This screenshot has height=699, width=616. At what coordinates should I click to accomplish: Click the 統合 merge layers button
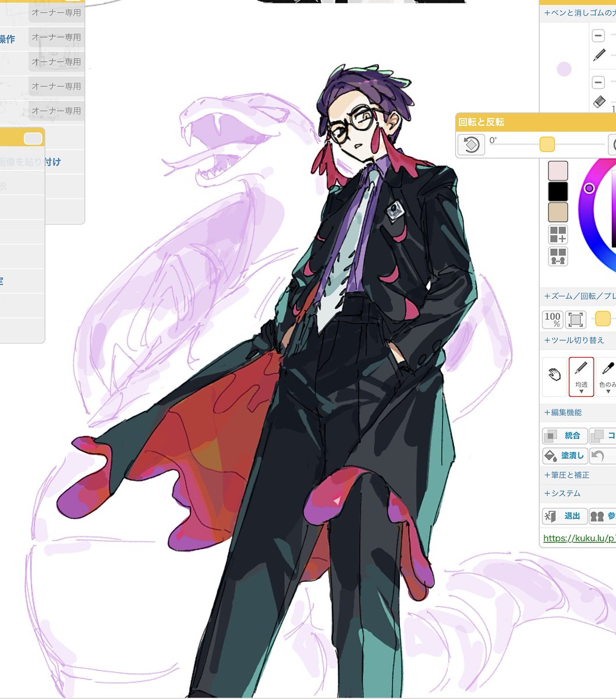pos(564,436)
